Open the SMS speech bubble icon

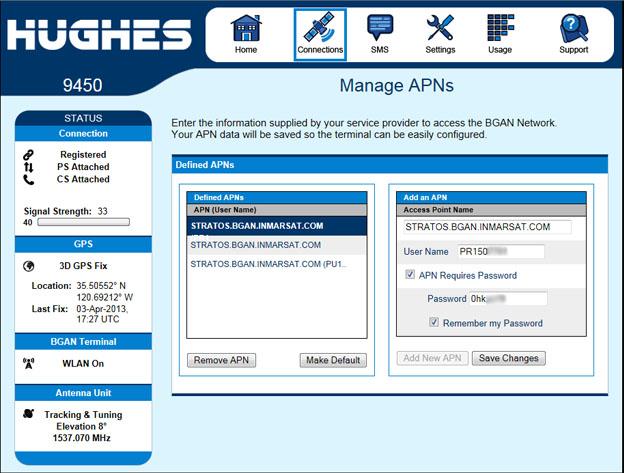(x=380, y=27)
